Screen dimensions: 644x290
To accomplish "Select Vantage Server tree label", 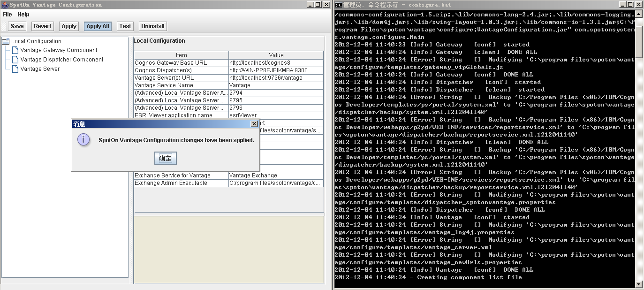I will click(40, 69).
